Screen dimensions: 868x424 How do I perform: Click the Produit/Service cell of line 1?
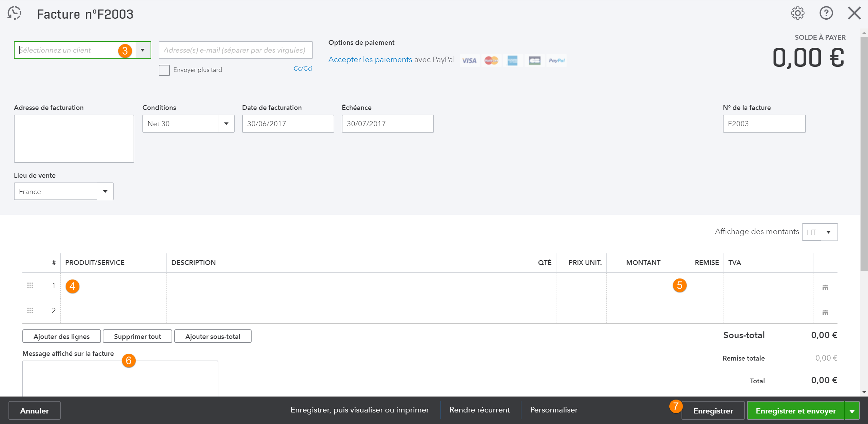[114, 286]
